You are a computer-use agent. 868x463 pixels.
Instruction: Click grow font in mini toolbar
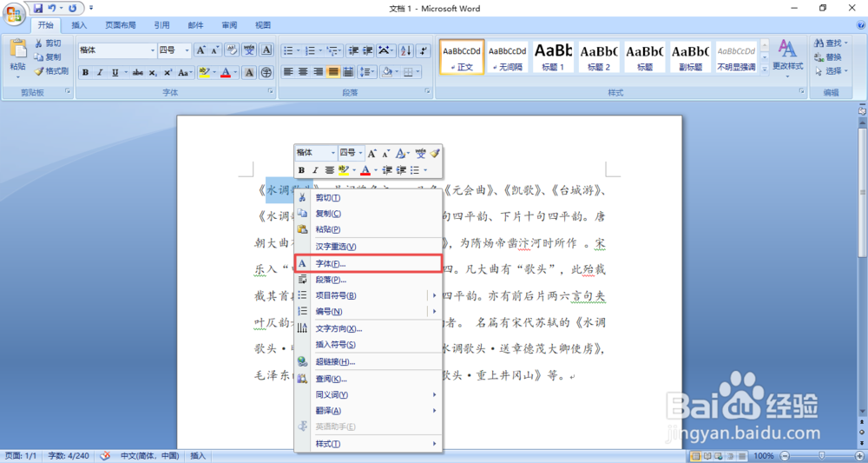pyautogui.click(x=372, y=153)
